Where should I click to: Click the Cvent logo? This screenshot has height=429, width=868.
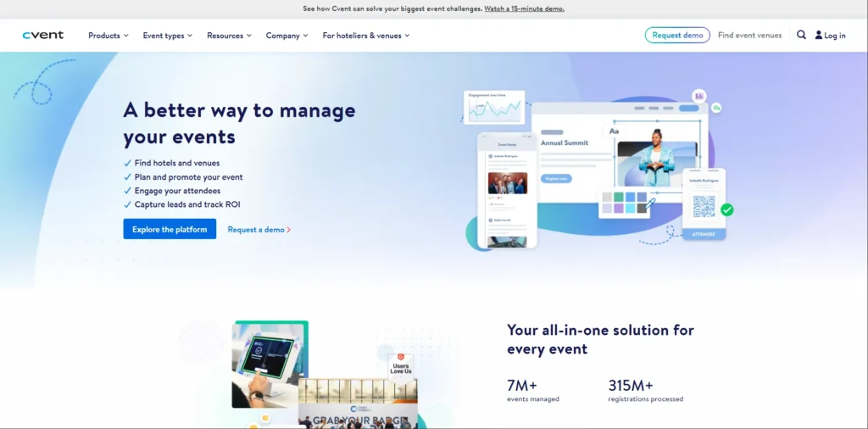point(43,35)
